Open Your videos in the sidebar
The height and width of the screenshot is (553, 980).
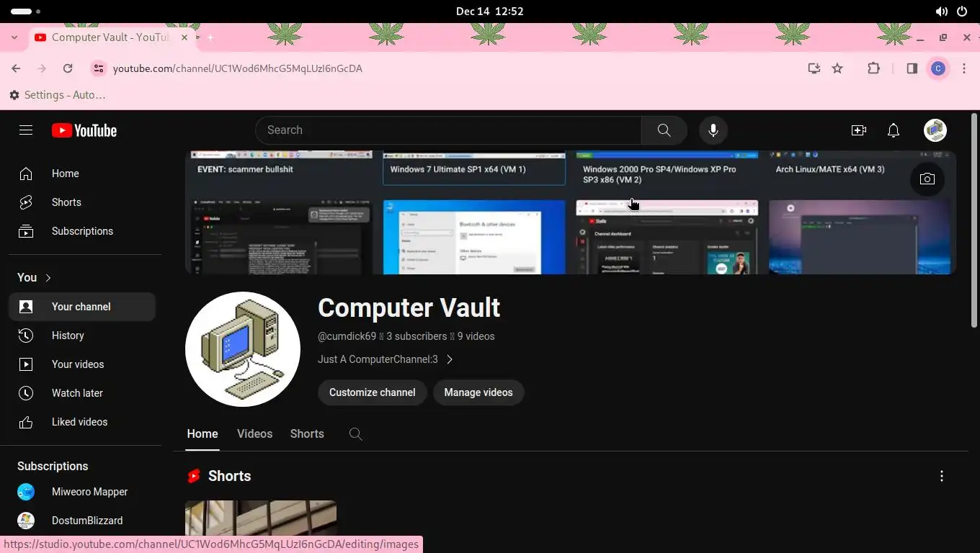click(x=82, y=364)
